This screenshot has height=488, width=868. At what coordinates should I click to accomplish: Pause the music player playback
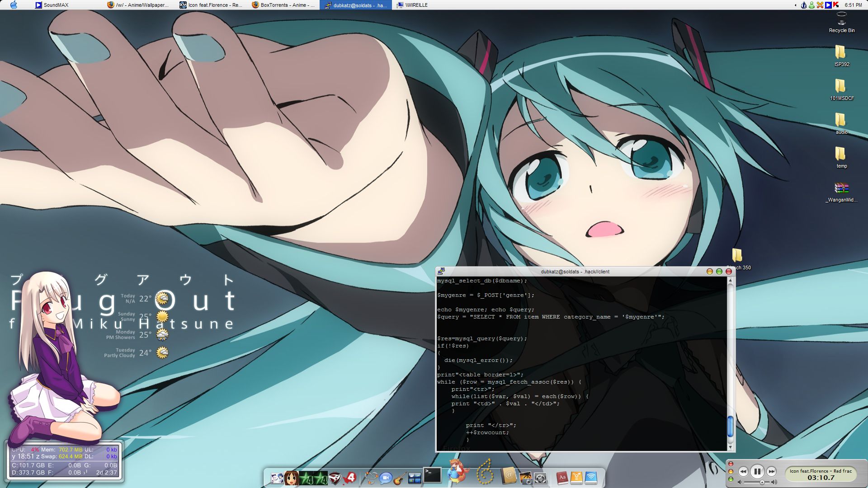pos(757,472)
